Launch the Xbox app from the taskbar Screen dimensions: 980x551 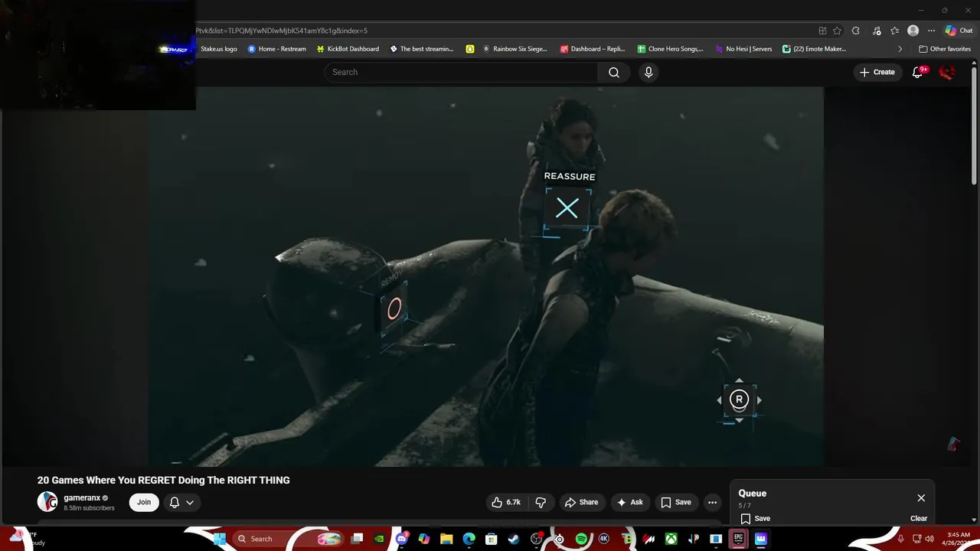point(671,539)
